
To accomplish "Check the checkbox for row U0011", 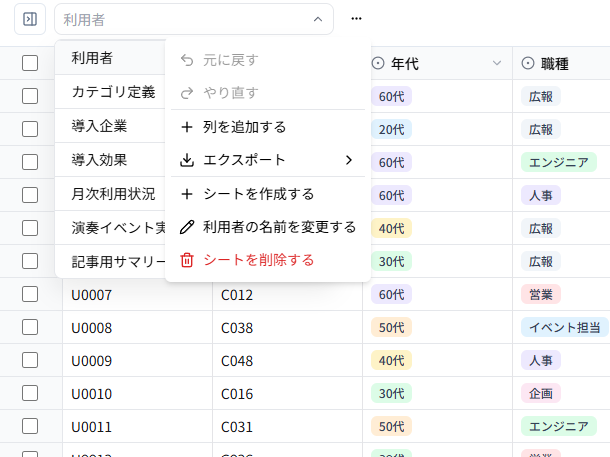I will point(30,427).
